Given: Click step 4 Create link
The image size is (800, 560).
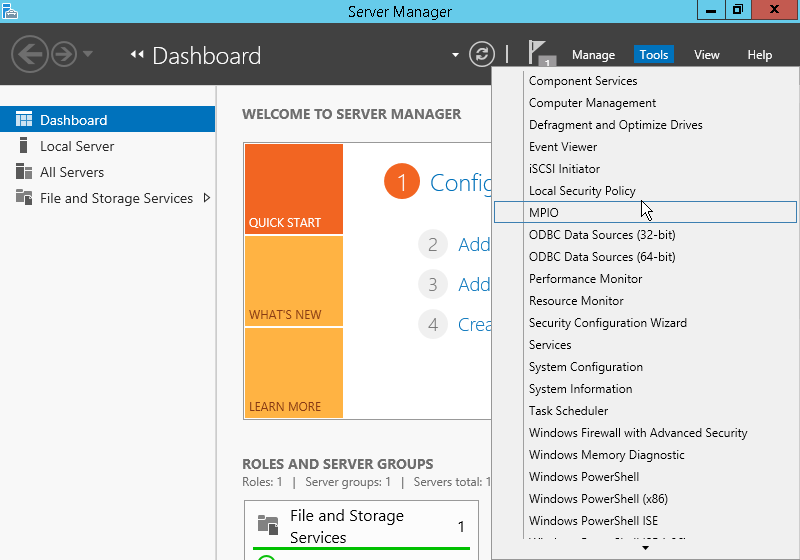Looking at the screenshot, I should [x=474, y=324].
